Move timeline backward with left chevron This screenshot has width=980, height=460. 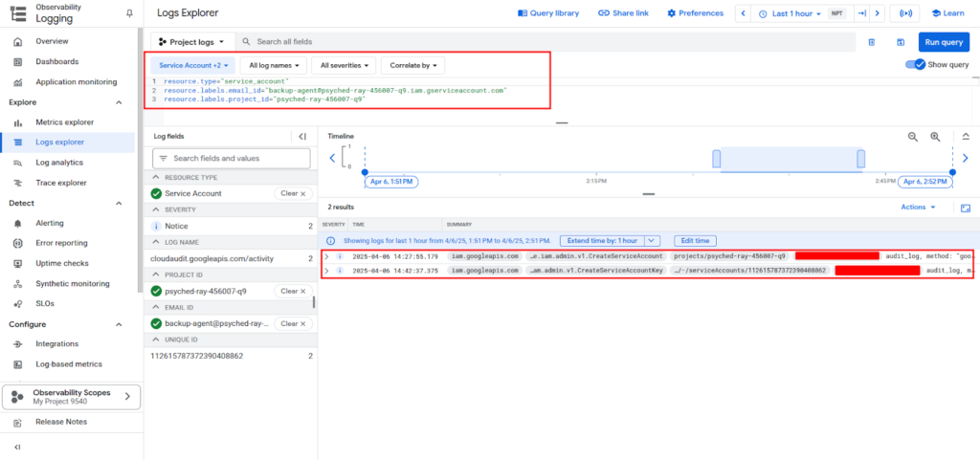pyautogui.click(x=332, y=159)
